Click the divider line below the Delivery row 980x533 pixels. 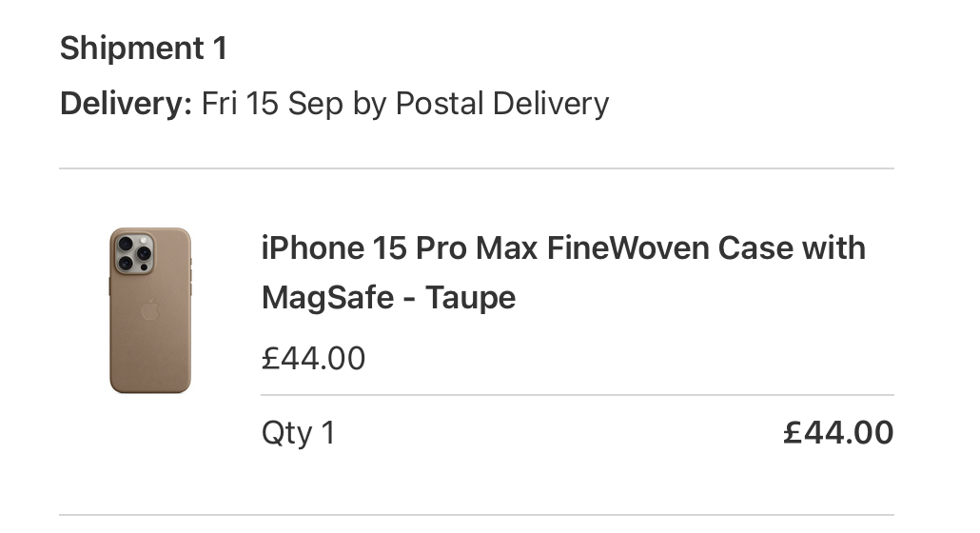pyautogui.click(x=476, y=168)
